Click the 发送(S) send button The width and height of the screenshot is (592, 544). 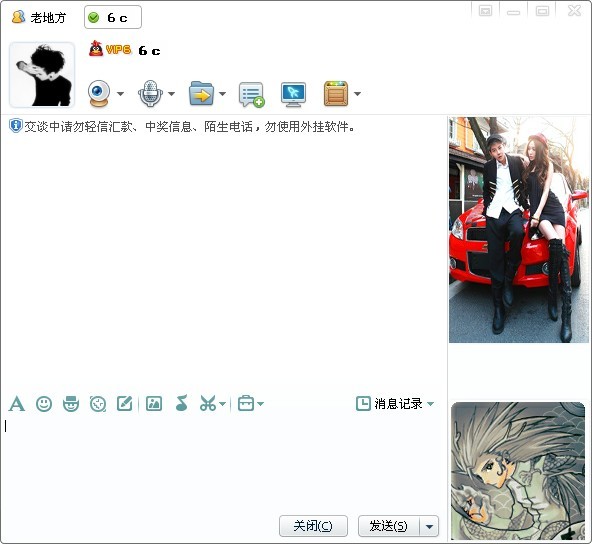(389, 526)
